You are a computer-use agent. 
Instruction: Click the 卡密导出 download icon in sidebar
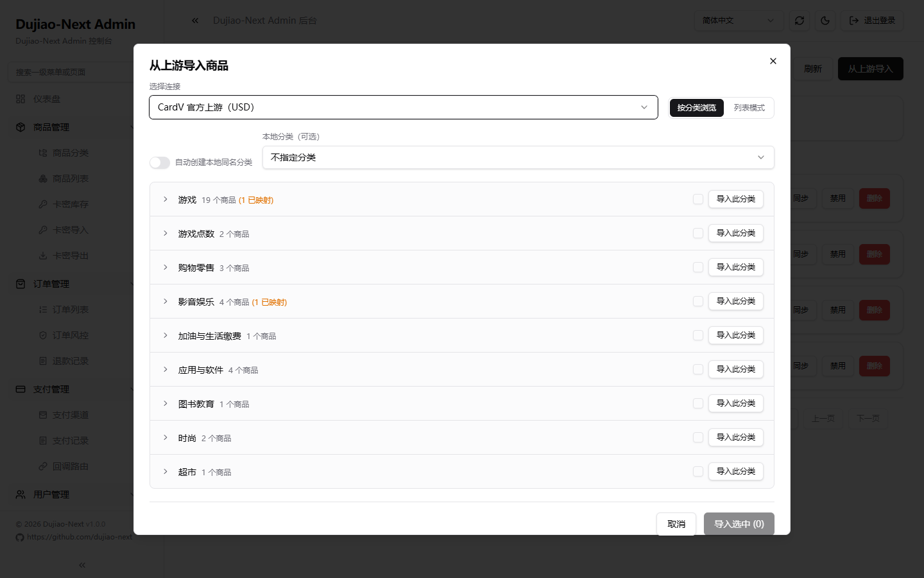pyautogui.click(x=43, y=256)
